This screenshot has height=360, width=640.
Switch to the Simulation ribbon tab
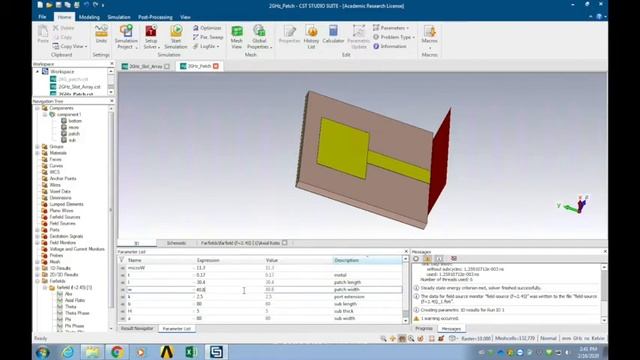[119, 17]
